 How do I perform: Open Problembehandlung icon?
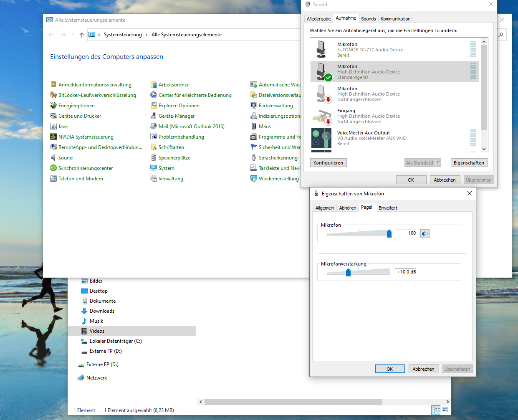click(154, 137)
